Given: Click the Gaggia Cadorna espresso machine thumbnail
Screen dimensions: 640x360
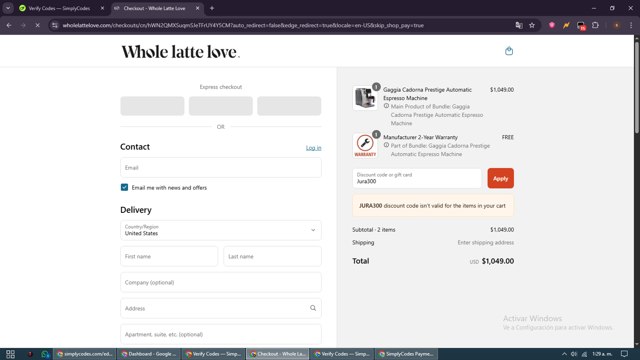Looking at the screenshot, I should click(x=365, y=98).
